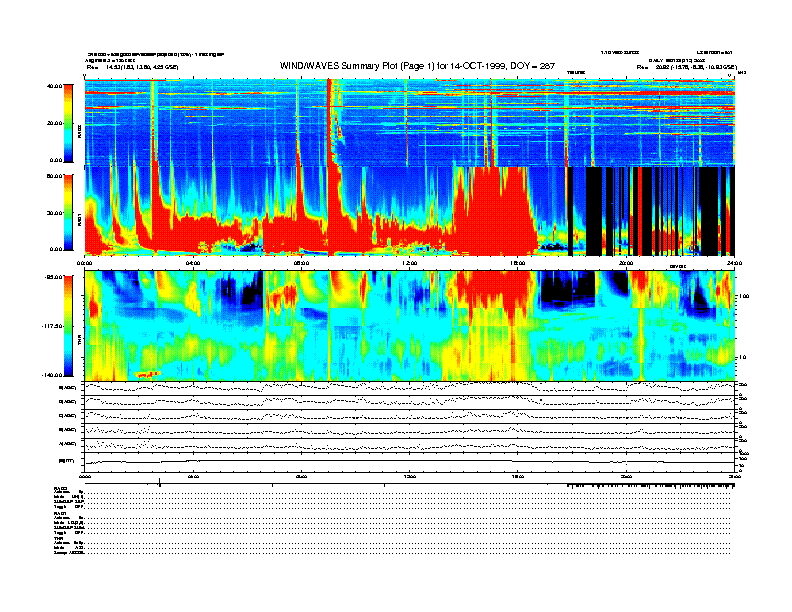The height and width of the screenshot is (612, 792).
Task: Click the 40.00 label on RAD2 scale
Action: click(54, 86)
